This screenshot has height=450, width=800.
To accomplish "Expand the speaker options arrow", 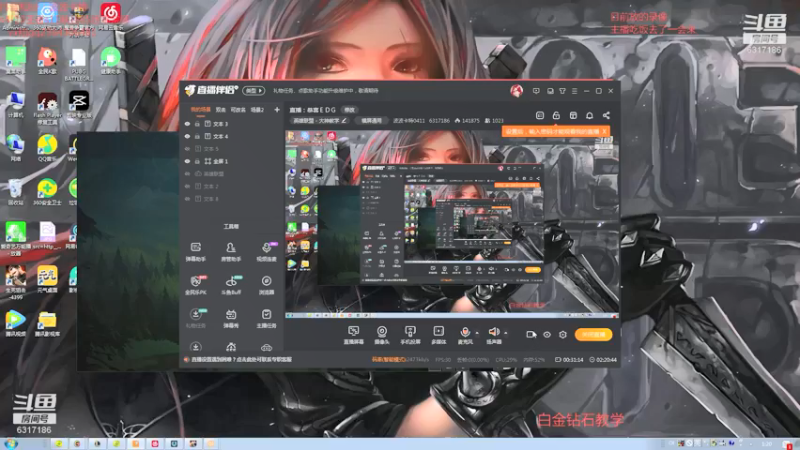I will click(506, 333).
